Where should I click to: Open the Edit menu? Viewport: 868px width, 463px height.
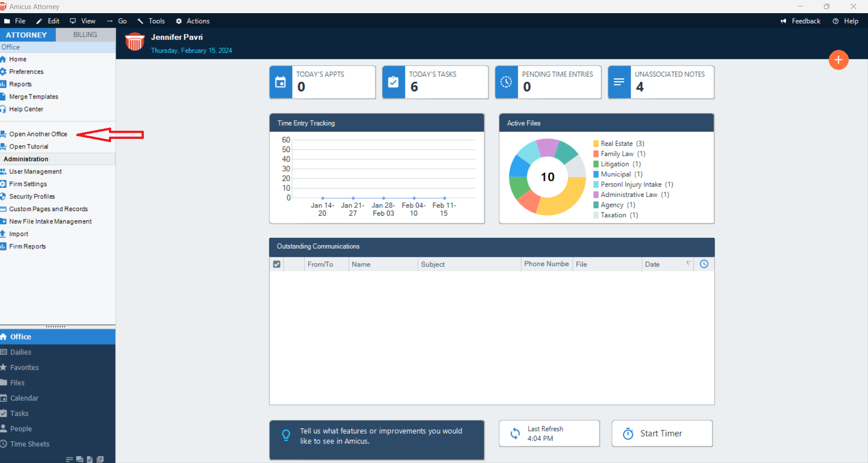tap(48, 21)
